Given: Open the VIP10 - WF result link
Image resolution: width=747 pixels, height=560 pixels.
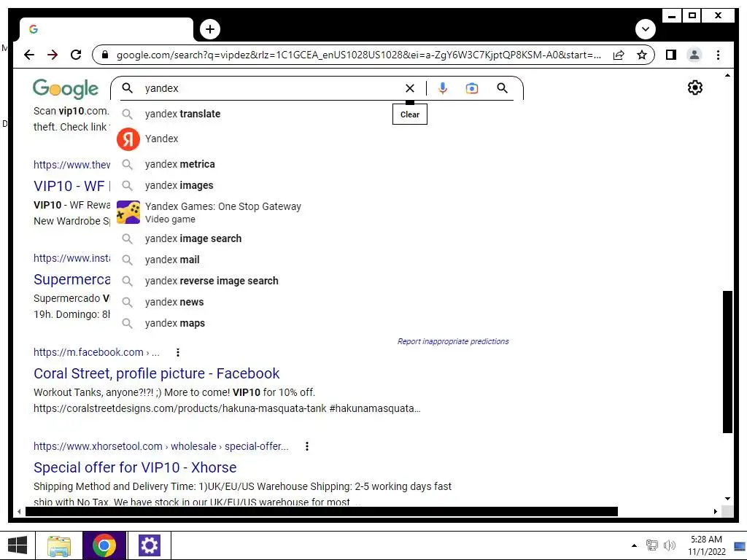Looking at the screenshot, I should tap(71, 186).
